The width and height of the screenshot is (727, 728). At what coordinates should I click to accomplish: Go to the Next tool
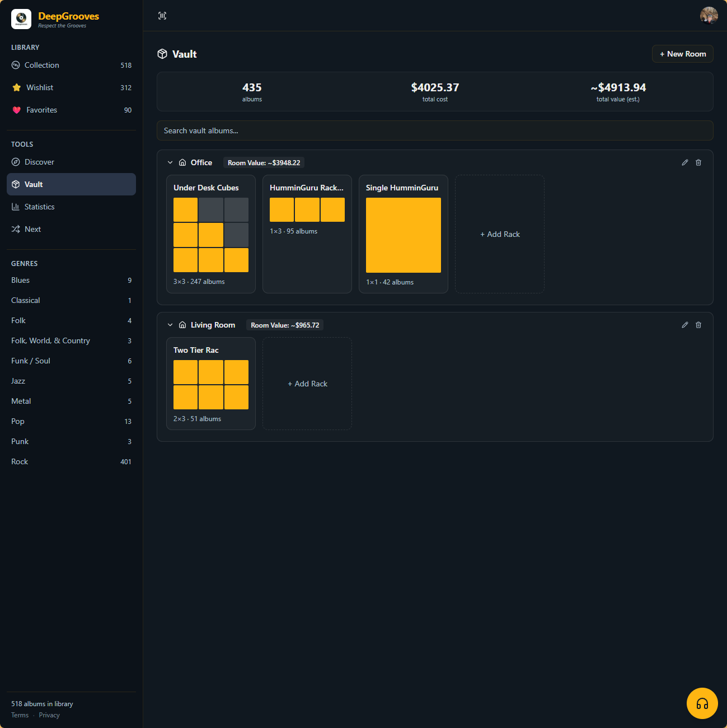(71, 229)
